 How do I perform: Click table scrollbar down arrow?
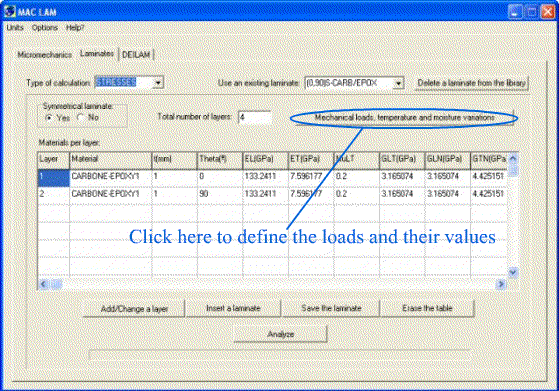513,272
